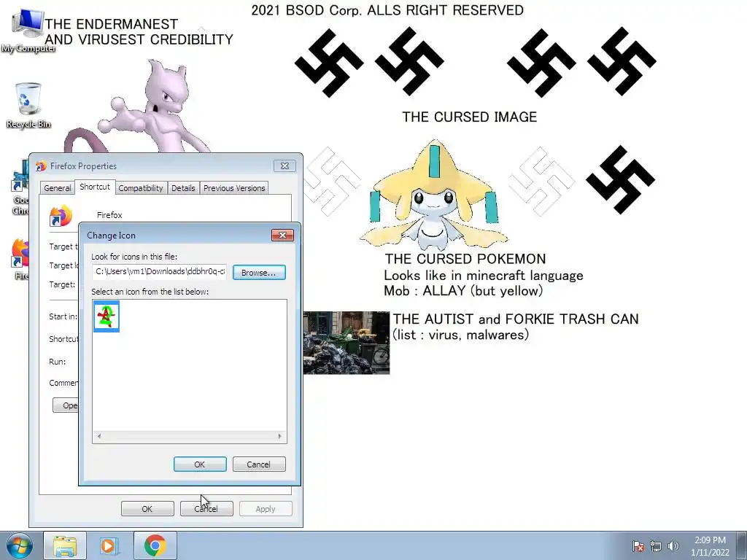Click the partially hidden Open button in Properties
This screenshot has width=747, height=560.
click(x=66, y=405)
